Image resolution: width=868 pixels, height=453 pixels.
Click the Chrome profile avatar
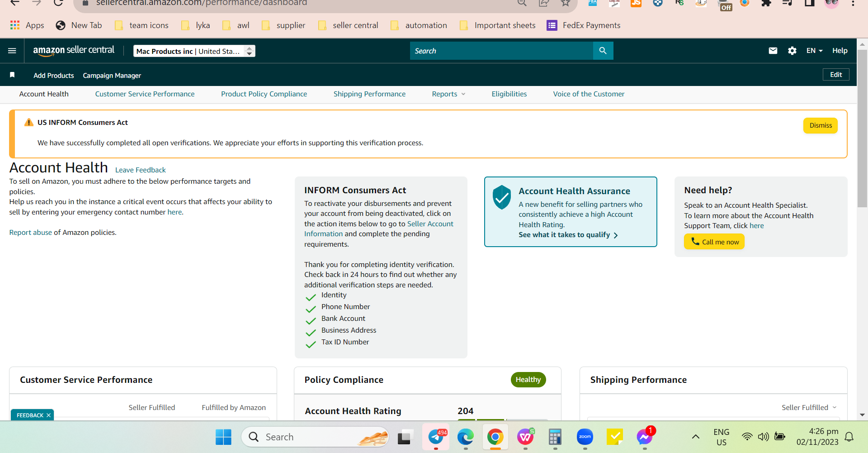(831, 3)
